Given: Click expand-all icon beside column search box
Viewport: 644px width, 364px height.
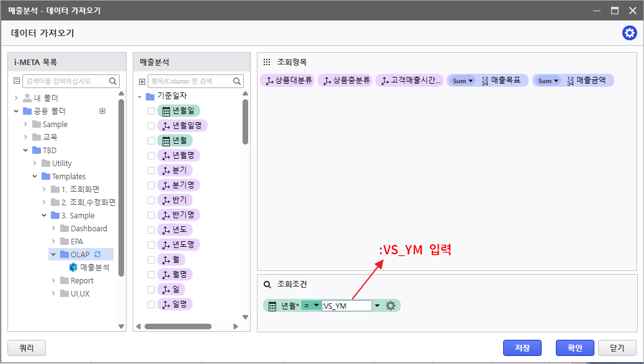Looking at the screenshot, I should coord(141,81).
